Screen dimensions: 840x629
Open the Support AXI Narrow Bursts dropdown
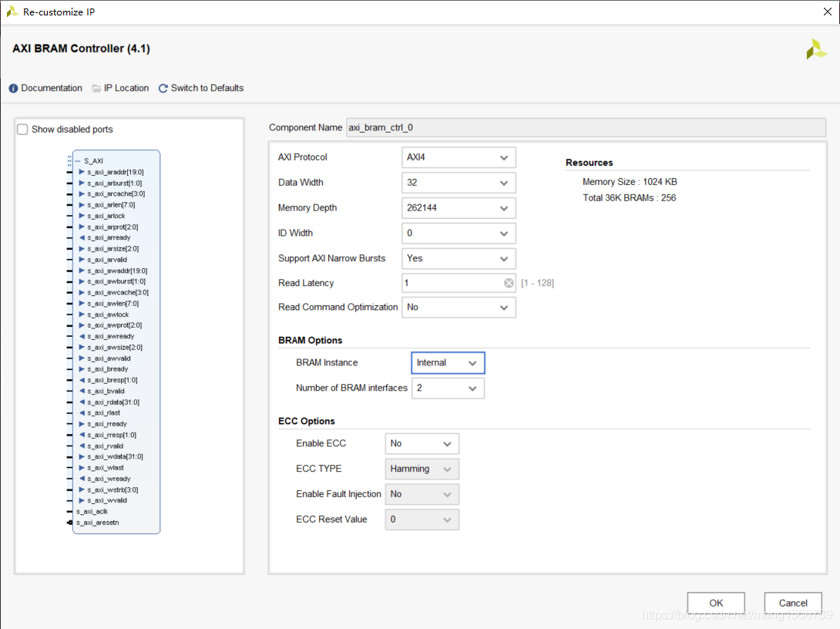(x=459, y=258)
